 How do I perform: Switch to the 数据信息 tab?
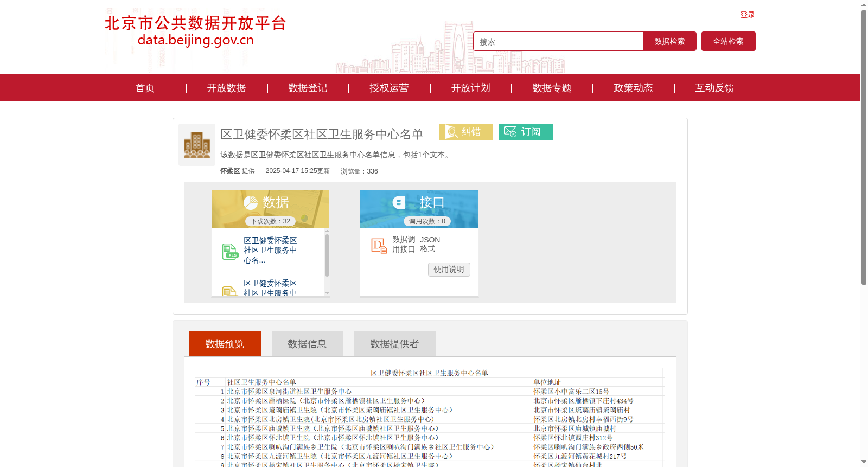point(308,344)
